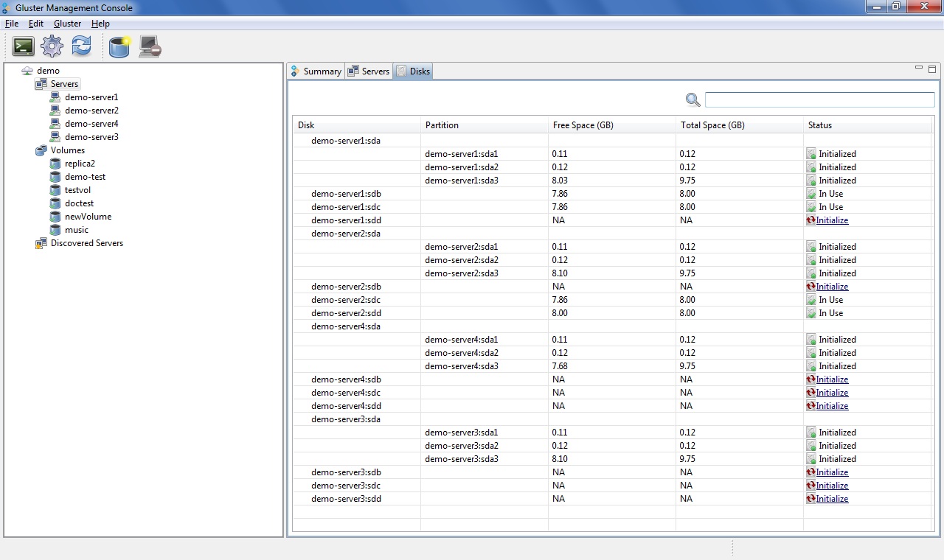Select the newVolume volume in tree
The image size is (944, 560).
[88, 217]
